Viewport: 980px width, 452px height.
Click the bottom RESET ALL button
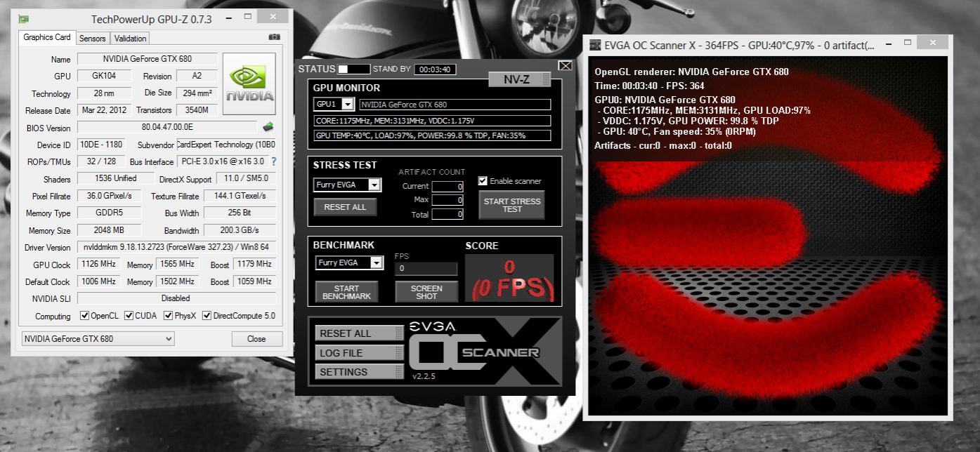[358, 333]
